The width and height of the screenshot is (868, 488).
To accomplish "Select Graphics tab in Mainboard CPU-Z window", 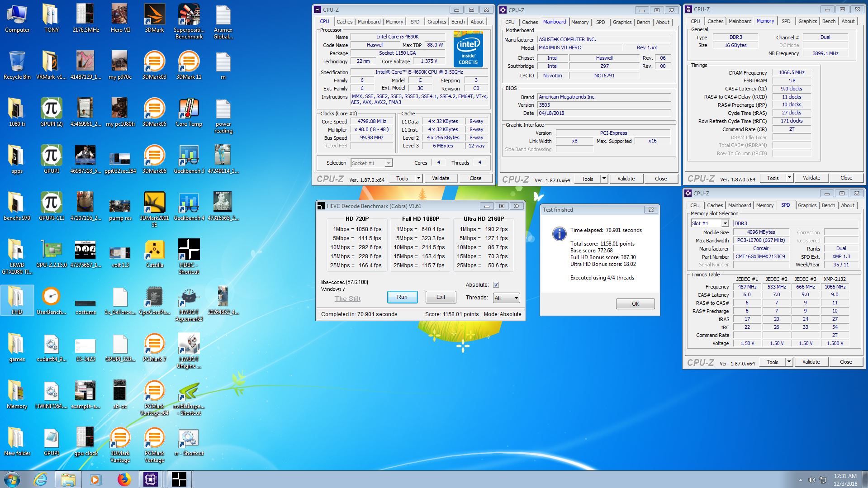I will [622, 22].
